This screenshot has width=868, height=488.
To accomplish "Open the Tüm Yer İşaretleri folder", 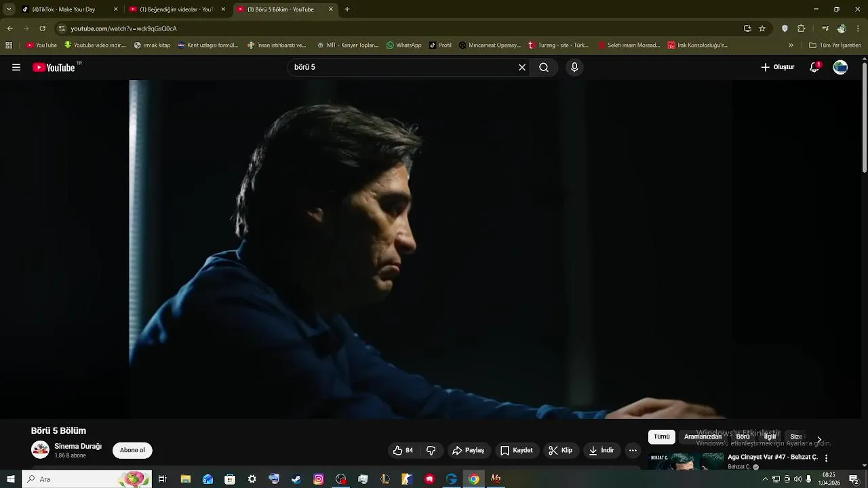I will [835, 45].
